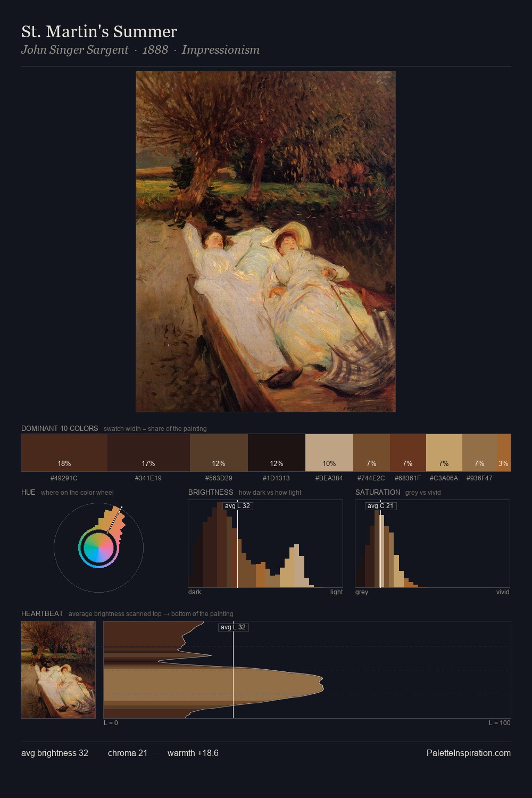This screenshot has height=798, width=532.
Task: Click hex code text #C3A06A
Action: [444, 478]
